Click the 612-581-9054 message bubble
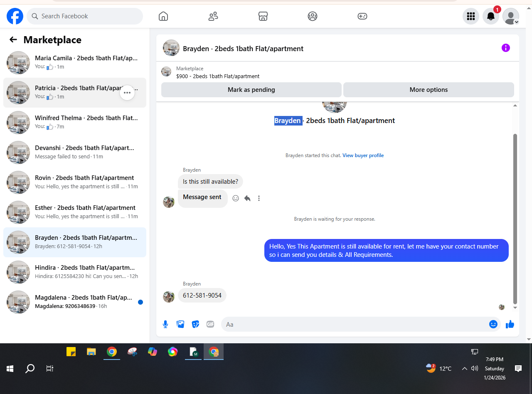 [x=202, y=295]
